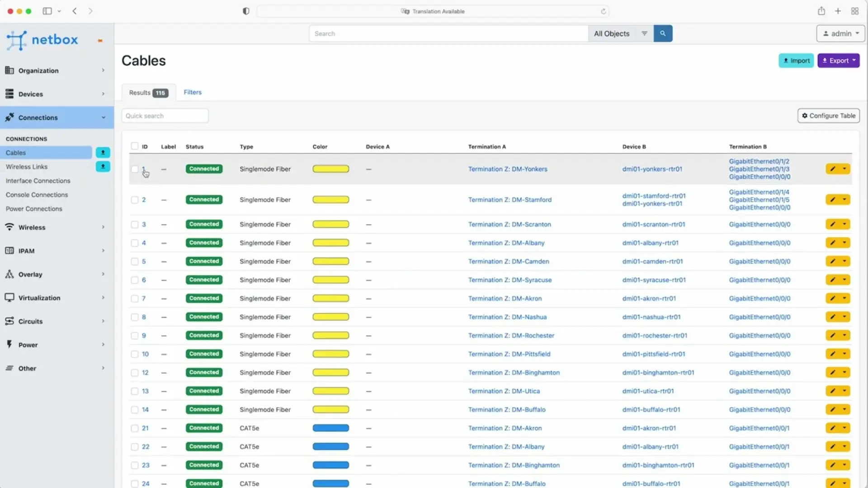The height and width of the screenshot is (488, 868).
Task: Toggle the browser sidebar icon
Action: [47, 11]
